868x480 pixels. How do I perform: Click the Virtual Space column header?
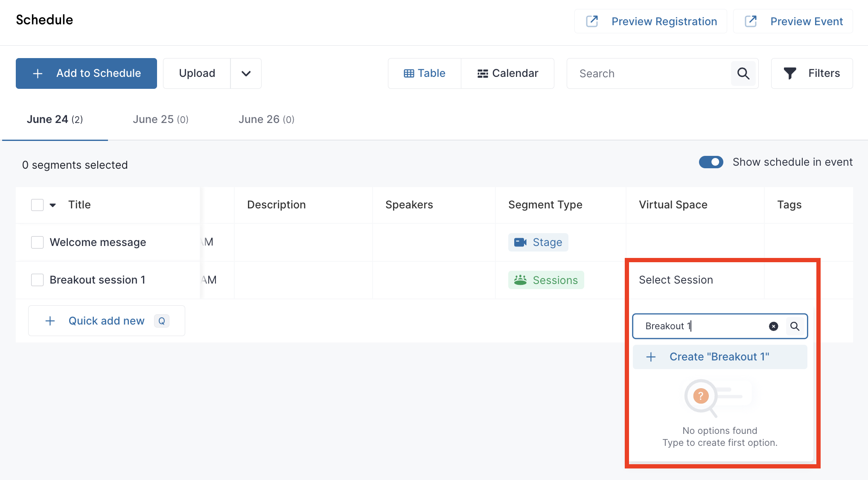(673, 205)
